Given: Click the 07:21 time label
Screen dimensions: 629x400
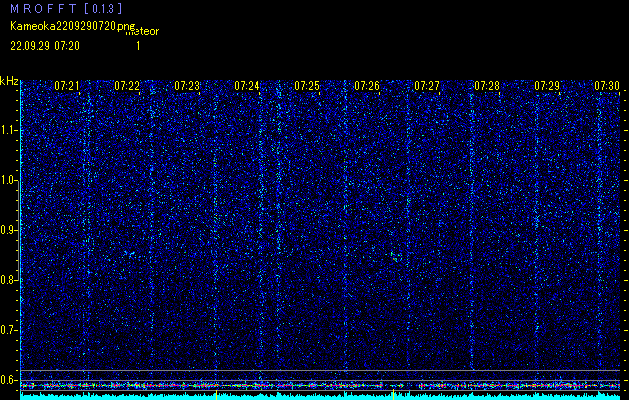Looking at the screenshot, I should 67,85.
